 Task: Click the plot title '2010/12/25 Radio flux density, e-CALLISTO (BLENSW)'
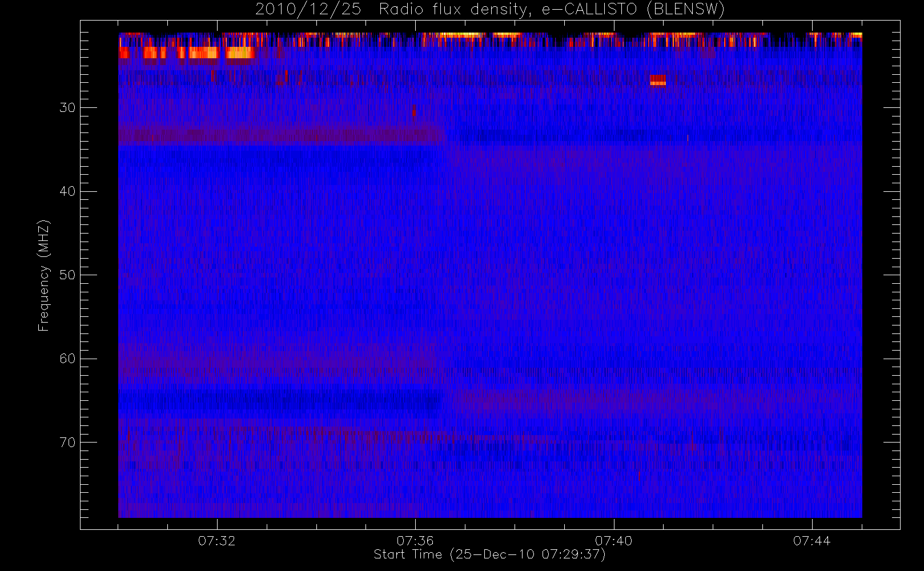[489, 10]
